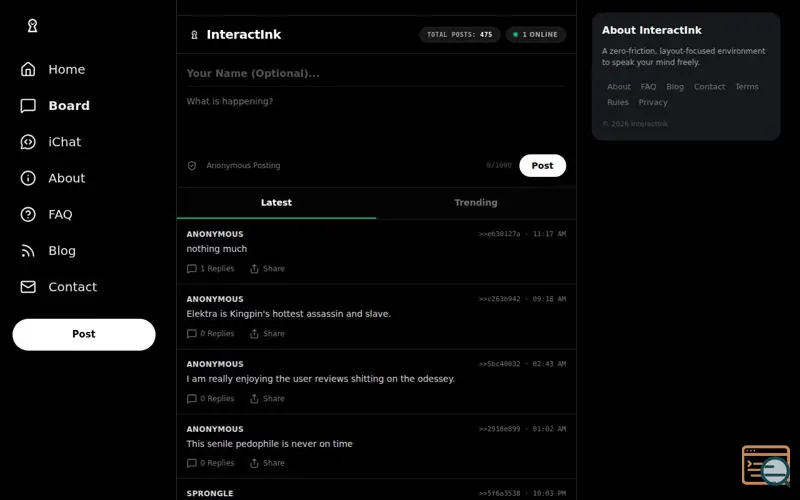The image size is (800, 500).
Task: Click post ID >>c263b942
Action: pyautogui.click(x=499, y=299)
